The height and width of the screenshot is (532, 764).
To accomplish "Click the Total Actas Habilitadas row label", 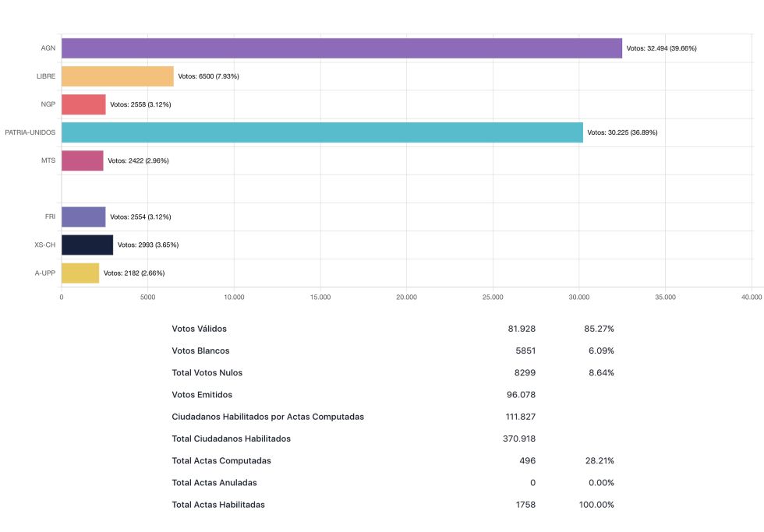I will coord(218,505).
